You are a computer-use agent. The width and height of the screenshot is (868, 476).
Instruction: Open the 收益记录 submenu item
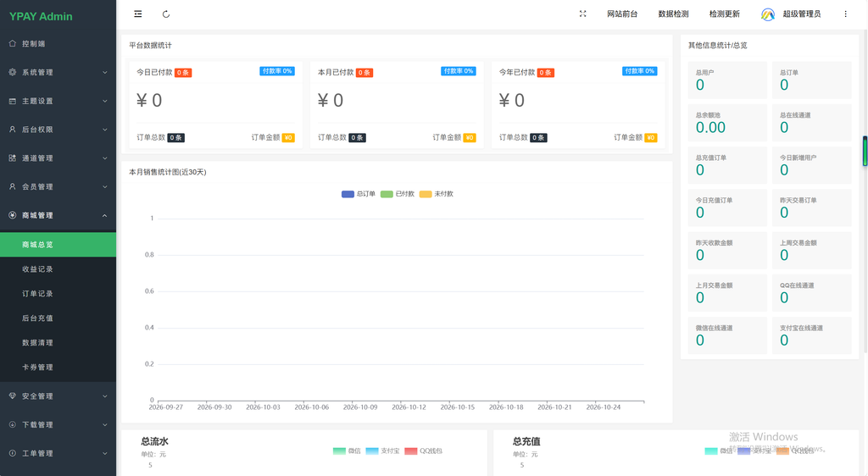pos(58,269)
